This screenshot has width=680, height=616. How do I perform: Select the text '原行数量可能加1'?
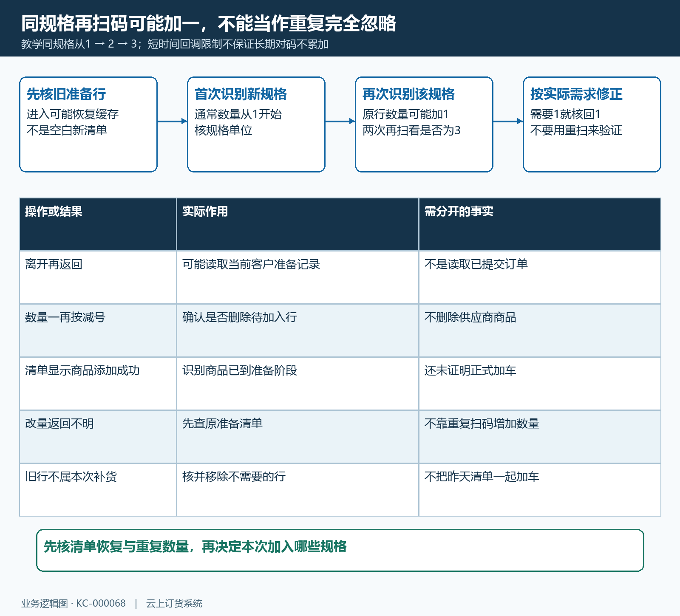[x=406, y=114]
